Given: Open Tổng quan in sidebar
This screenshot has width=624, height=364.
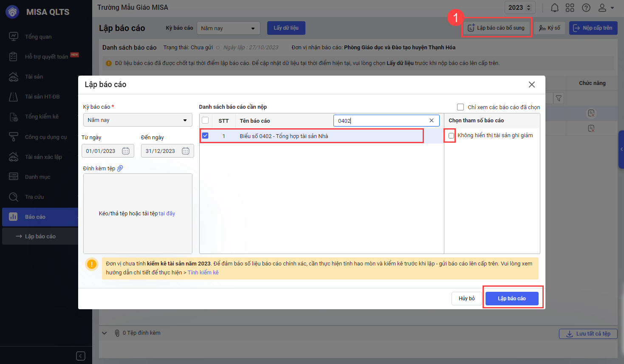Looking at the screenshot, I should (x=38, y=37).
